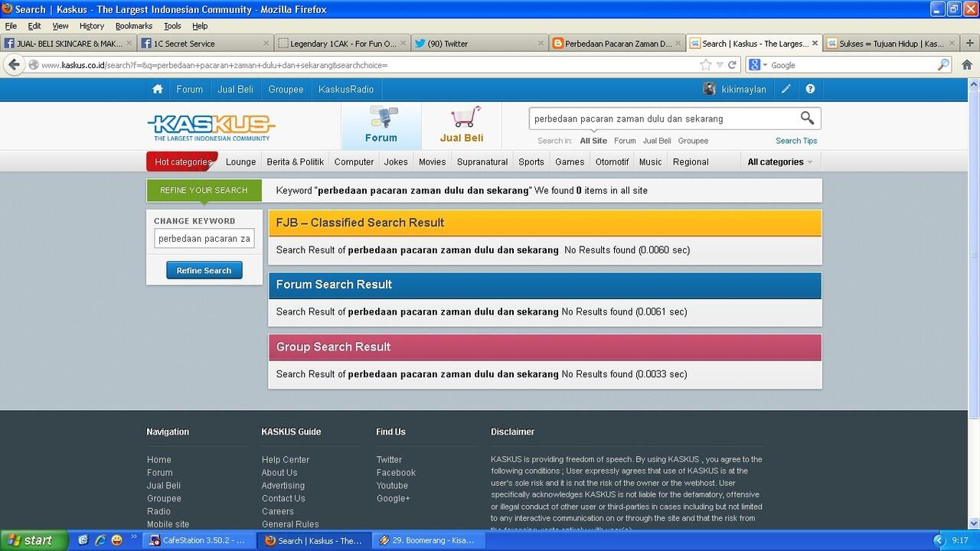Viewport: 980px width, 551px height.
Task: Go back with the Firefox back arrow
Action: click(13, 65)
